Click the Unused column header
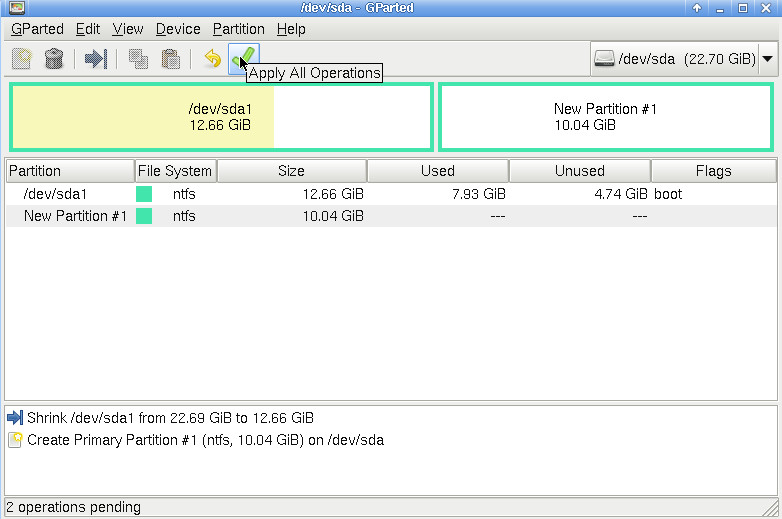The height and width of the screenshot is (519, 782). [580, 171]
